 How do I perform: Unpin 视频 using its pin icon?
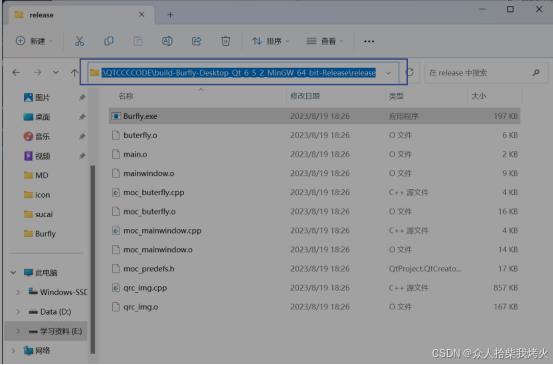click(x=82, y=156)
